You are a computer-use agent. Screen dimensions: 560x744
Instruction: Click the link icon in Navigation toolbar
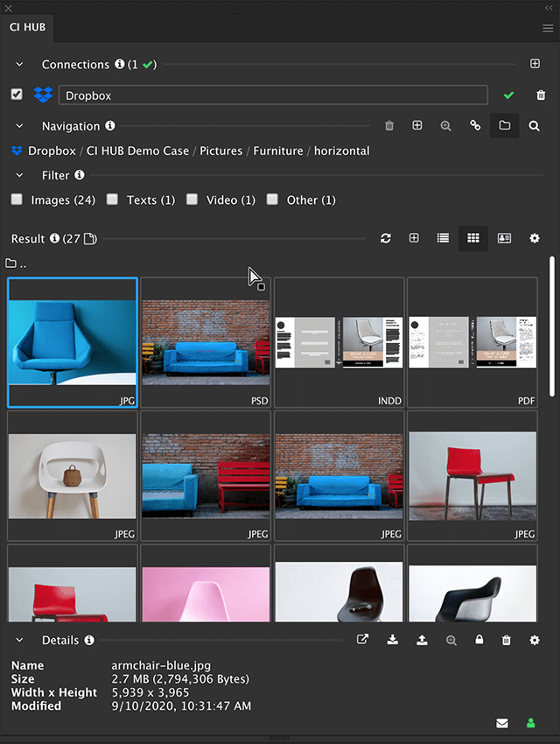[475, 126]
